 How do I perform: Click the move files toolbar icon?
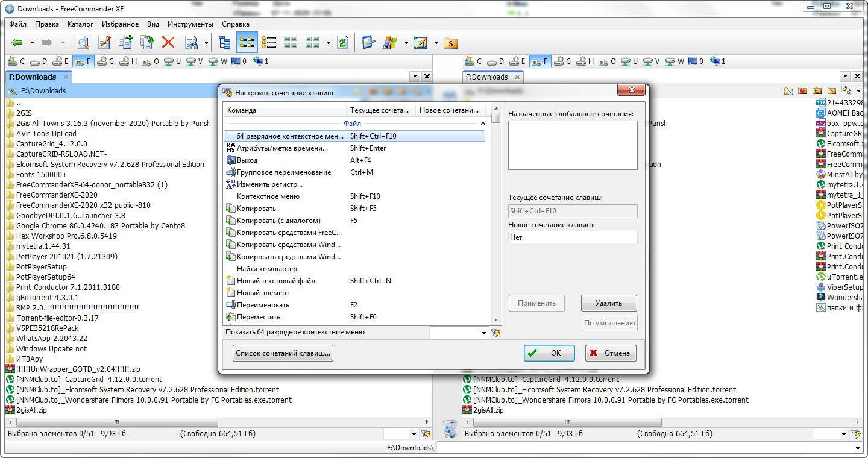point(146,43)
